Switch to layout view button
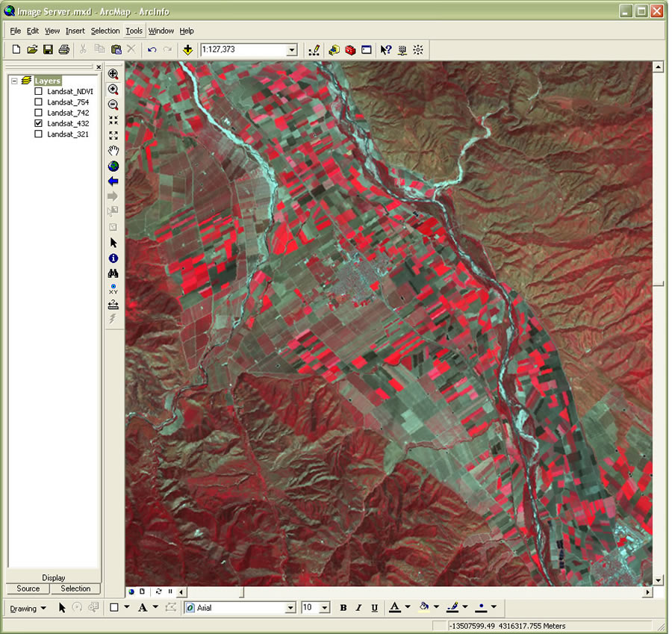This screenshot has height=634, width=672. point(143,591)
